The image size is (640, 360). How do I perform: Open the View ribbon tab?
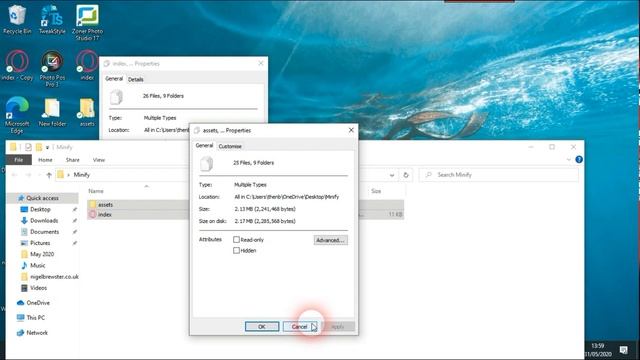99,160
